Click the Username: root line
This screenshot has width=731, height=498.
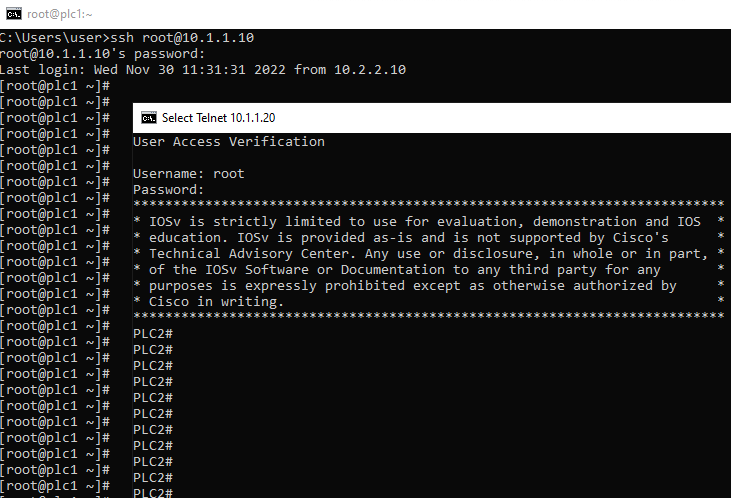(189, 174)
